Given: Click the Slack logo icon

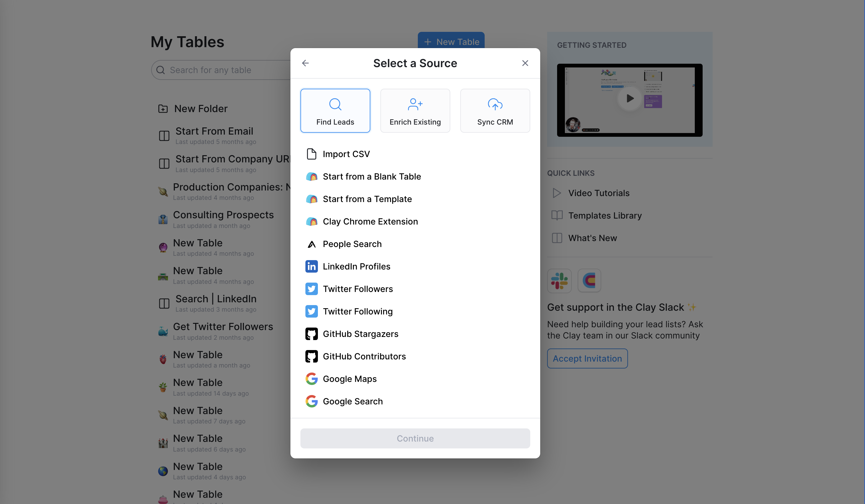Looking at the screenshot, I should tap(559, 280).
